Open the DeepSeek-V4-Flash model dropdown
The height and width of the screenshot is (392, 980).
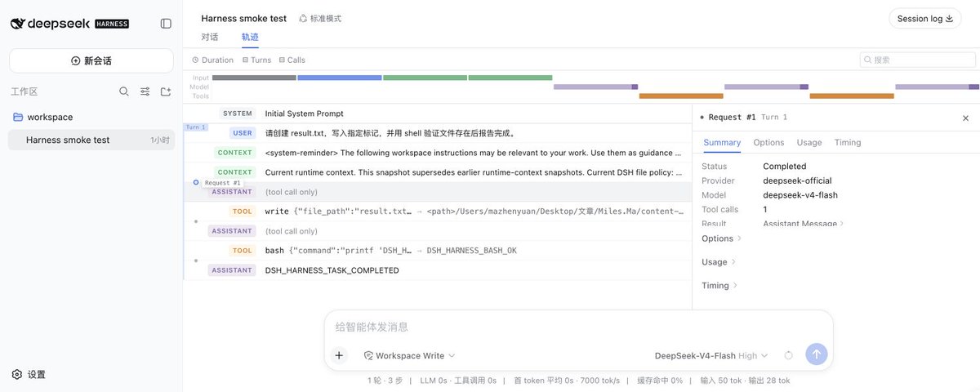pyautogui.click(x=711, y=355)
